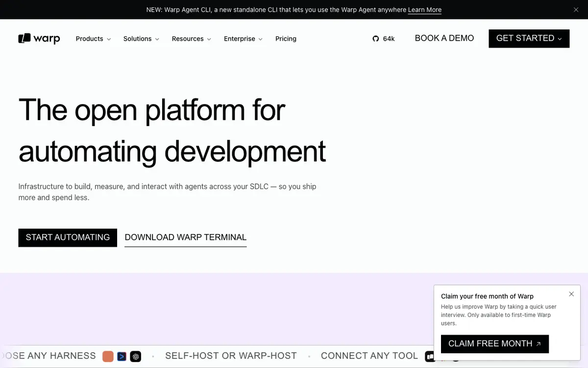The height and width of the screenshot is (368, 588).
Task: Click the Claim Free Month button
Action: tap(495, 344)
